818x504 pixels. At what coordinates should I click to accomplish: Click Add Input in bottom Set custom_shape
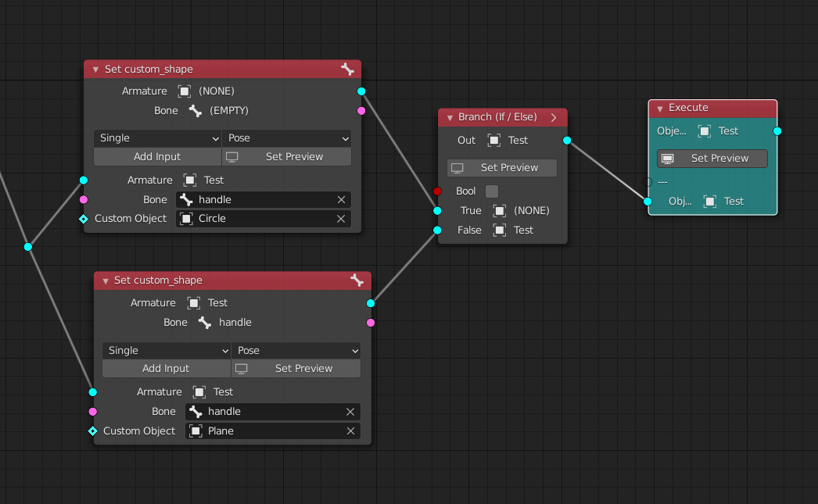pos(167,369)
